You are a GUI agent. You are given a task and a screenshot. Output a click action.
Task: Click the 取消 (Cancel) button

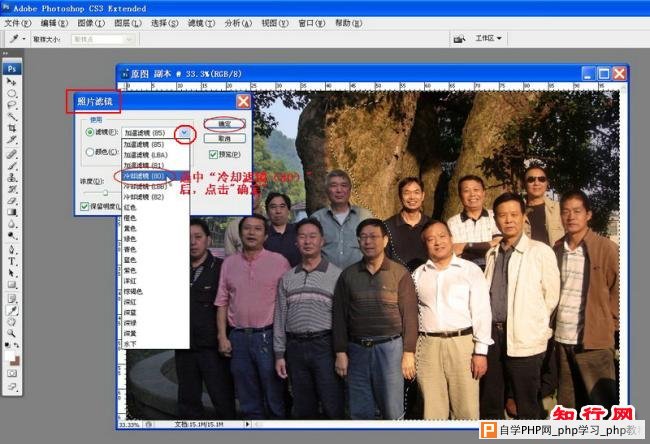(x=225, y=138)
